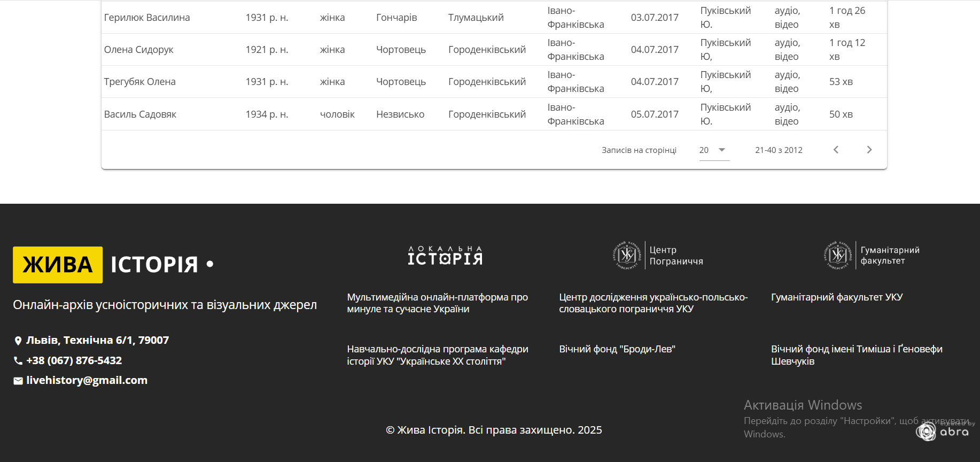Click the envelope icon next to email
The image size is (980, 462).
point(18,381)
